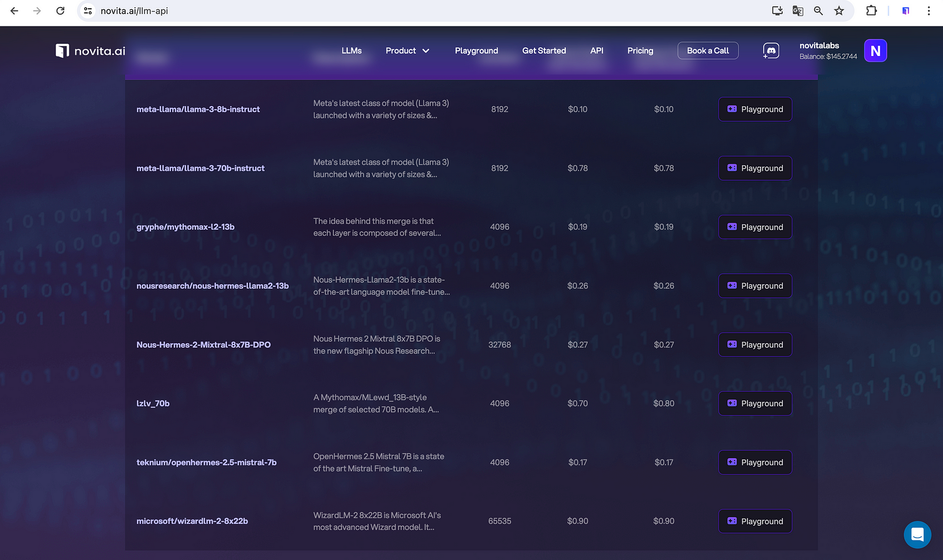Open Playground for llama-3-8b-instruct
The width and height of the screenshot is (943, 560).
click(x=755, y=110)
